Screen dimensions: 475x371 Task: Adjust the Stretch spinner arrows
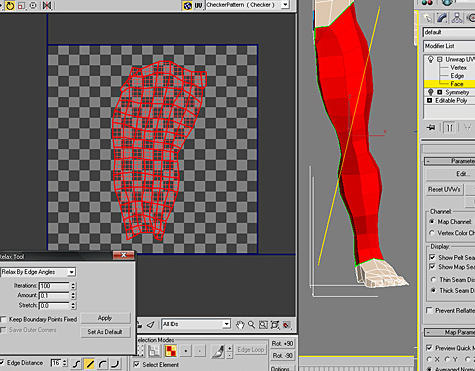[73, 305]
